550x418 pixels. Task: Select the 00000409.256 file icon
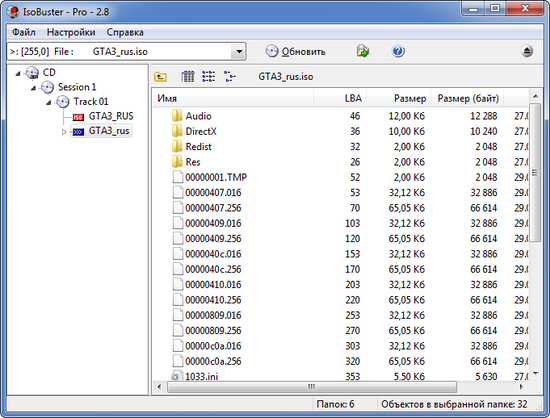coord(178,238)
